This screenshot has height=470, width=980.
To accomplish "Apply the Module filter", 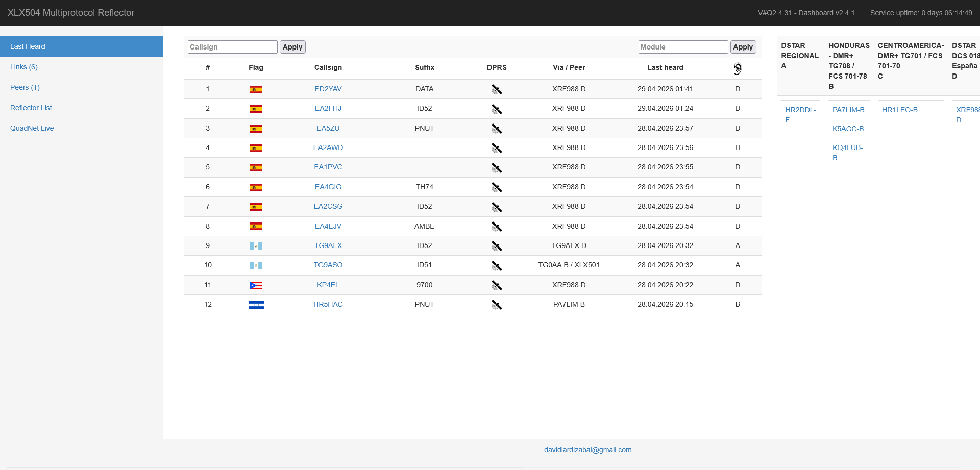I will (743, 47).
